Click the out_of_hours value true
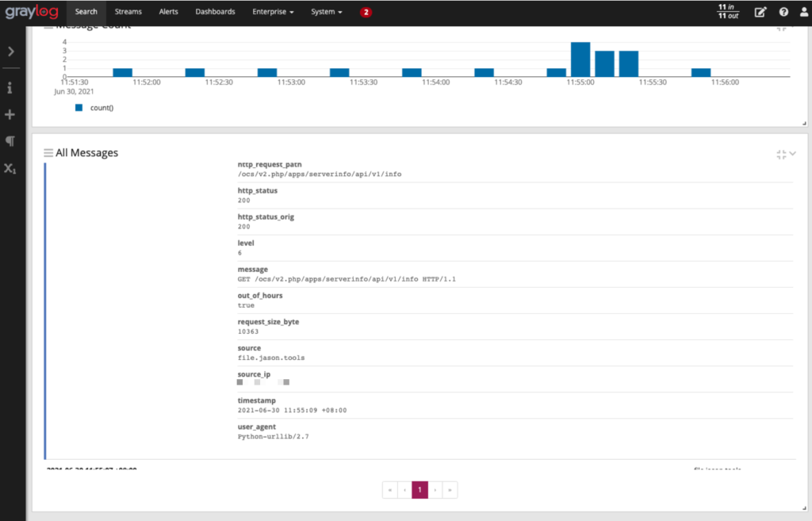Screen dimensions: 812x521 pos(246,305)
